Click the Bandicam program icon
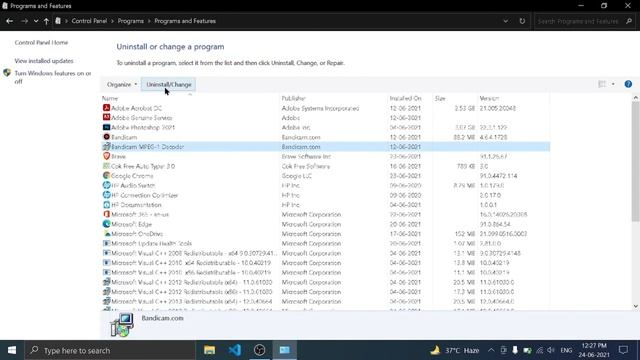 [x=106, y=137]
